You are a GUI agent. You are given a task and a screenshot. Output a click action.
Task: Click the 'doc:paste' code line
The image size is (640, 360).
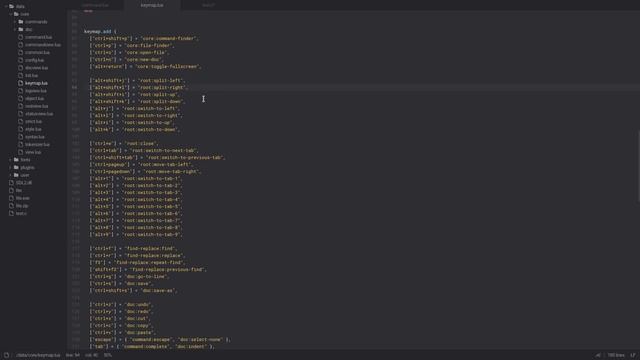[x=122, y=333]
